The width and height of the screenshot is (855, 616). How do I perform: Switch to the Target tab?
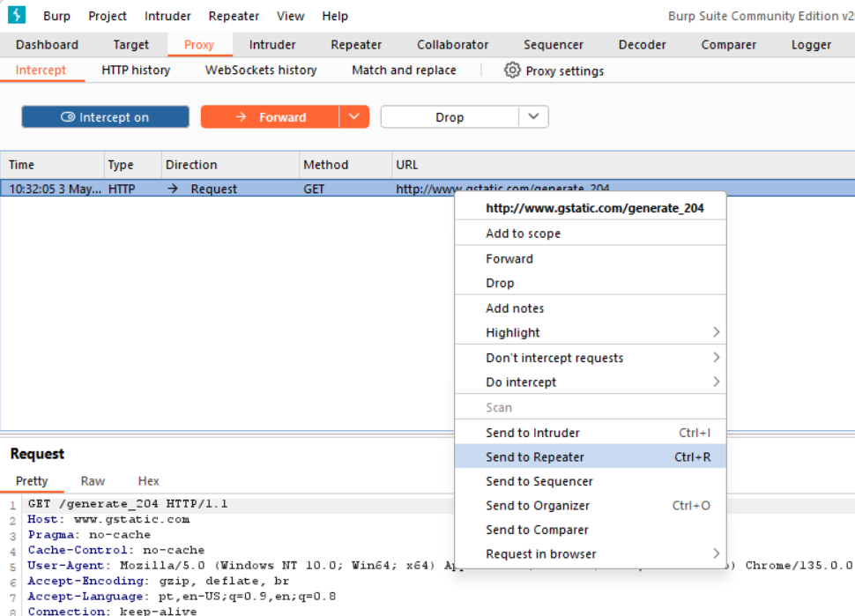pyautogui.click(x=130, y=45)
